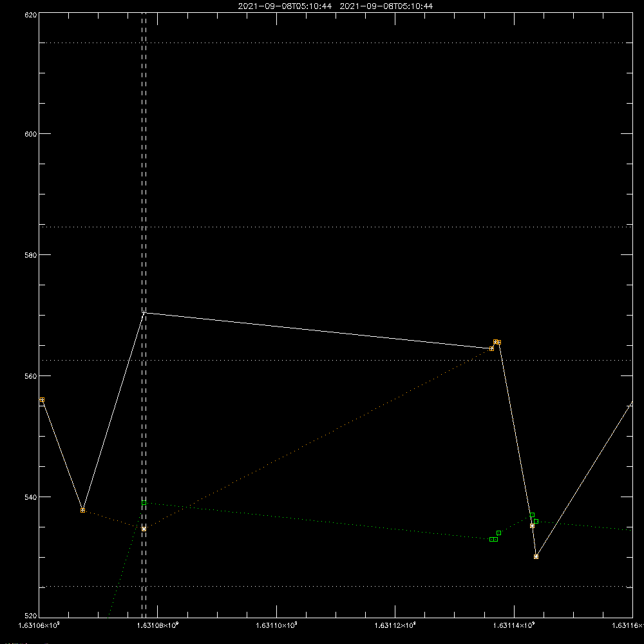Image resolution: width=644 pixels, height=644 pixels.
Task: Click the y-axis label 540
Action: [31, 497]
